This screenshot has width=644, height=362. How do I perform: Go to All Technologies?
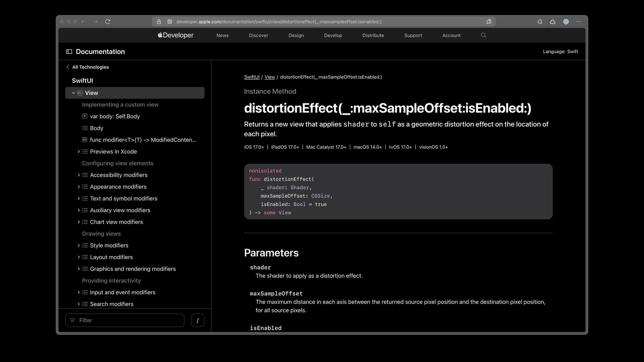(x=91, y=67)
